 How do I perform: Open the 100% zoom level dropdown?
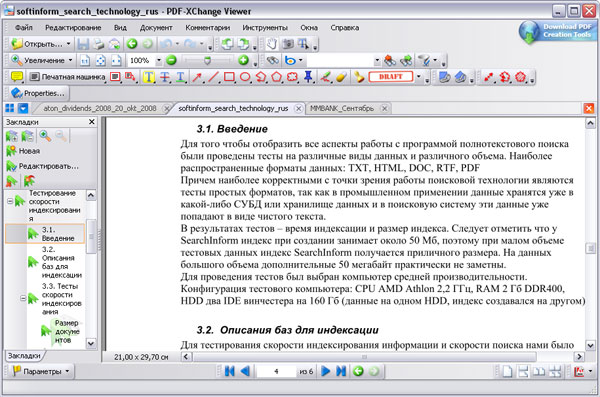tap(159, 60)
